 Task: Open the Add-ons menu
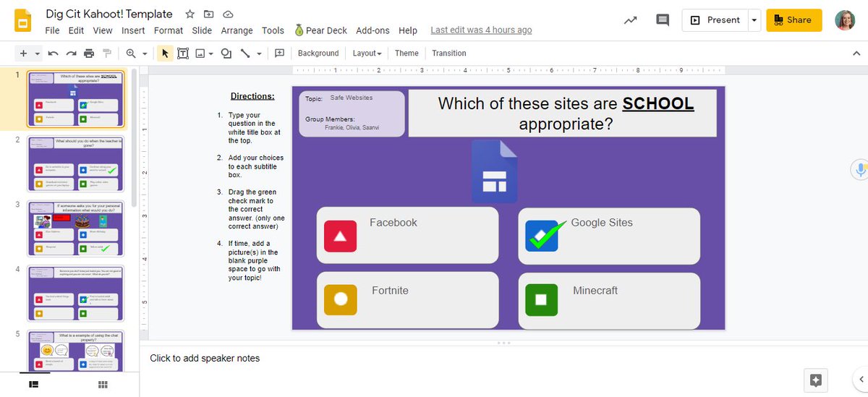pyautogui.click(x=373, y=30)
